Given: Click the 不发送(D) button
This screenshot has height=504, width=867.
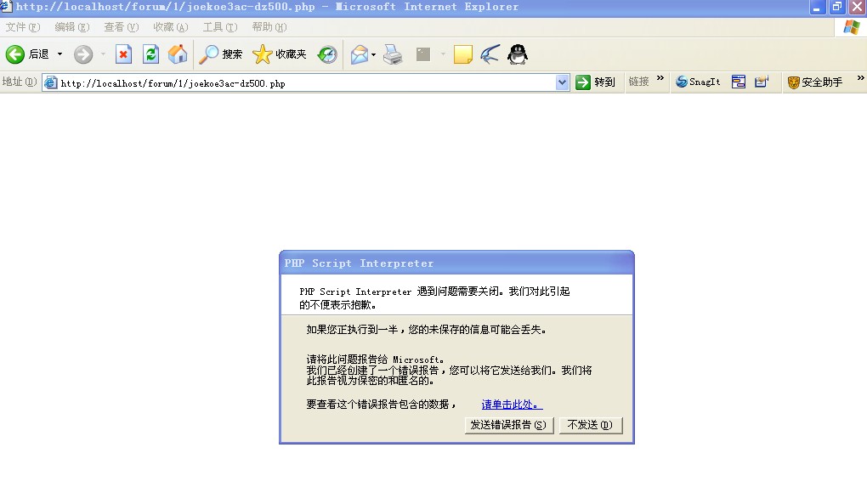Looking at the screenshot, I should click(x=590, y=425).
